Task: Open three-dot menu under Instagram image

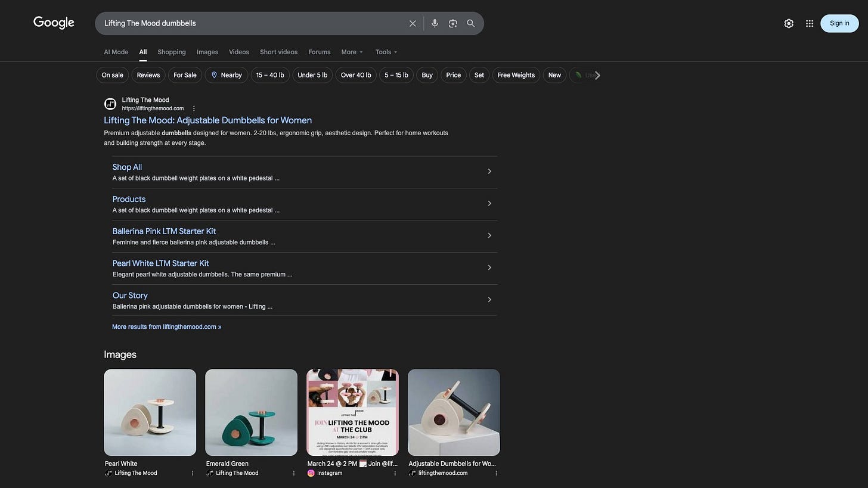Action: [x=395, y=473]
